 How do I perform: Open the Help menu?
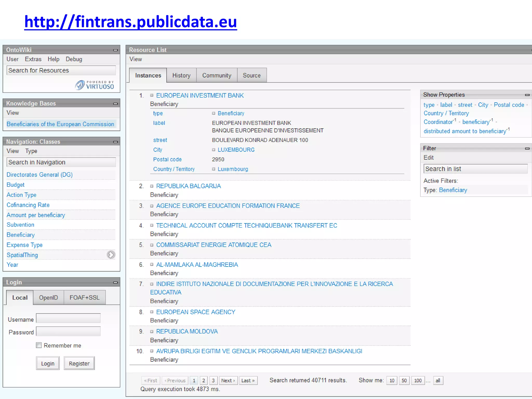[x=54, y=59]
